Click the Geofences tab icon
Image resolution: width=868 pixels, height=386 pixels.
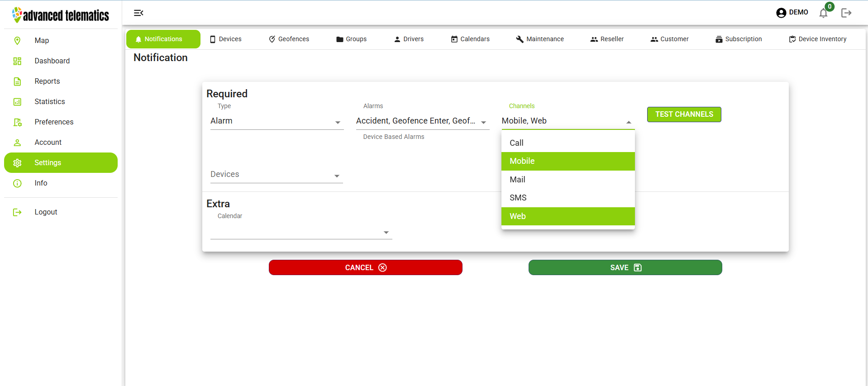(x=272, y=39)
